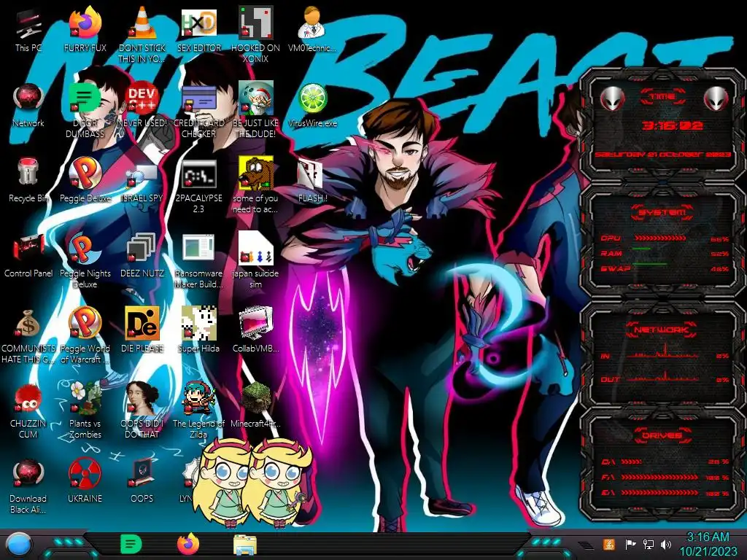
Task: Open Action Center flag tray icon
Action: 630,544
